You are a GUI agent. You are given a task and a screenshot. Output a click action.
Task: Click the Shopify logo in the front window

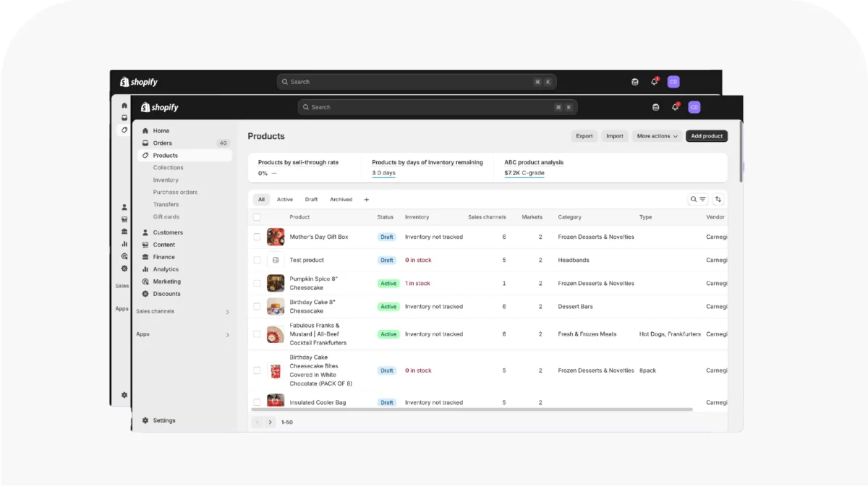pyautogui.click(x=159, y=107)
